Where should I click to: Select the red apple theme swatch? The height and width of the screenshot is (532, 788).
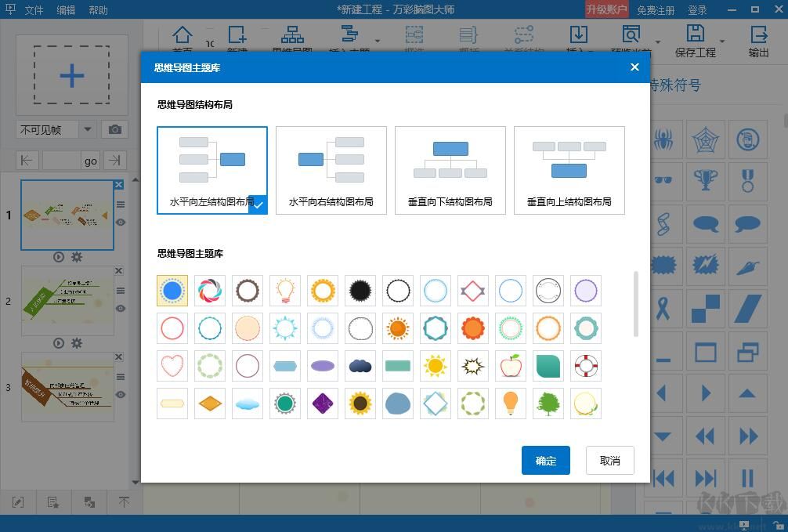pos(510,366)
